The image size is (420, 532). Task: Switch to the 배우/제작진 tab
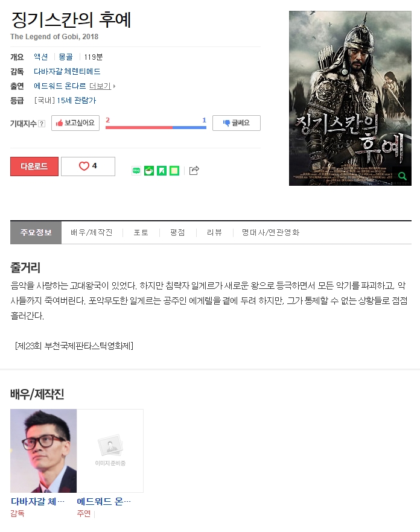tap(91, 232)
